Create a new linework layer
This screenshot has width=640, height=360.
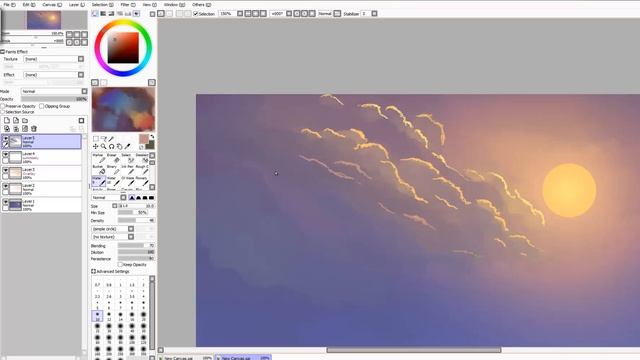click(x=16, y=121)
